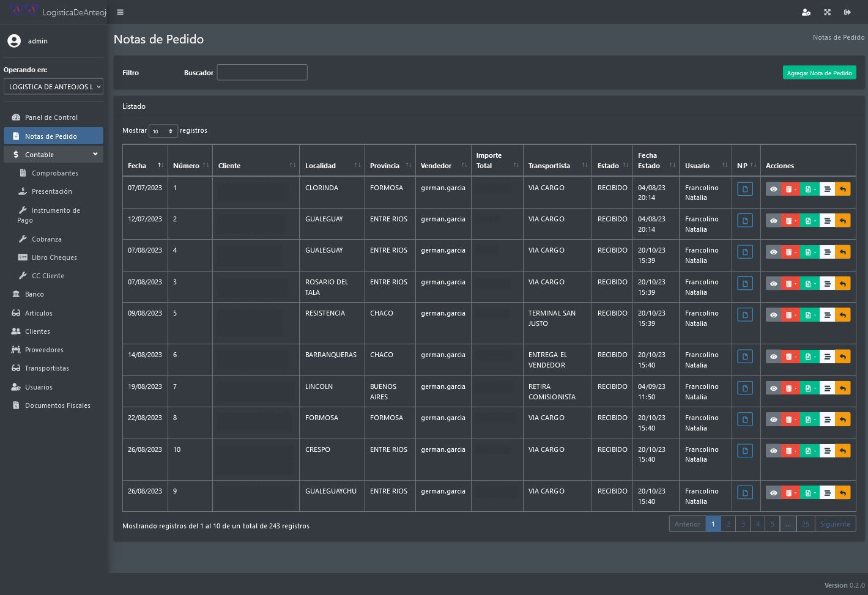The width and height of the screenshot is (868, 595).
Task: Click the logout icon in top bar
Action: tap(847, 12)
